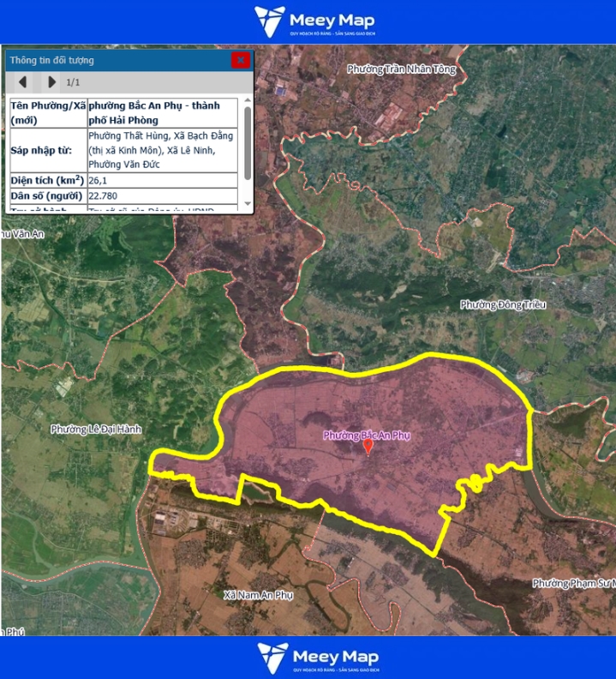Click the Meey Map logo in bottom footer
Screen dimensions: 616x679
coord(315,658)
